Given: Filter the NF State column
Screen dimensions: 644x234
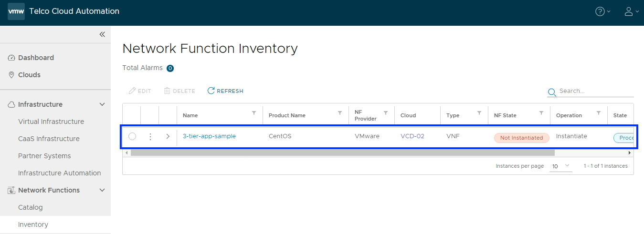Looking at the screenshot, I should point(541,113).
